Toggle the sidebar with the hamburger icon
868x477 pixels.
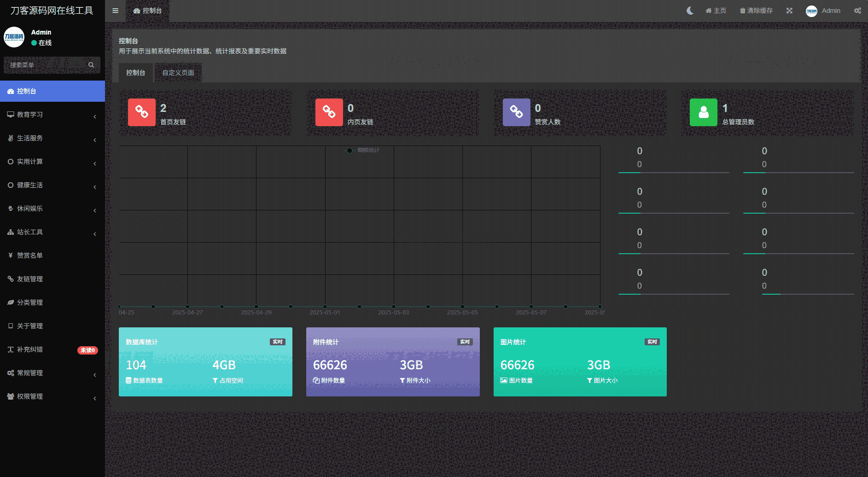[x=115, y=11]
